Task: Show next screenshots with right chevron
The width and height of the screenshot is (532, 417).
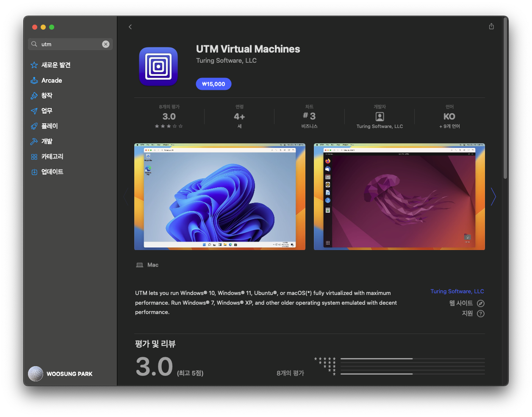Action: click(x=493, y=197)
